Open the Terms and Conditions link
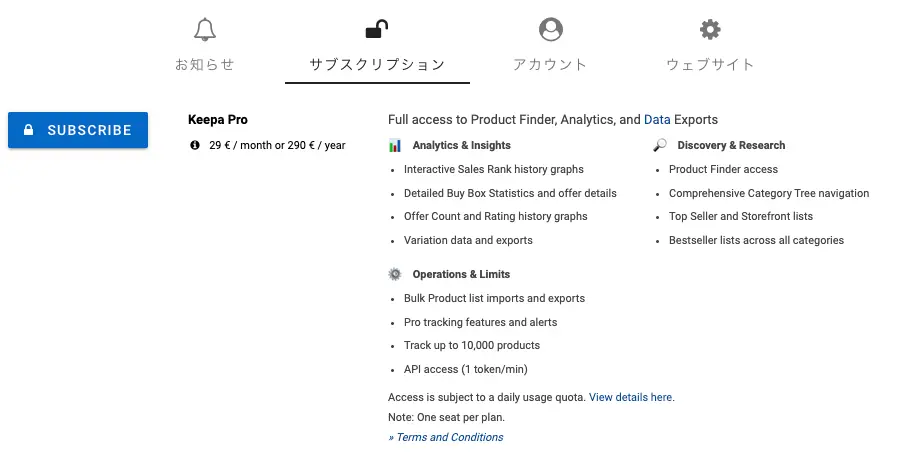 446,437
